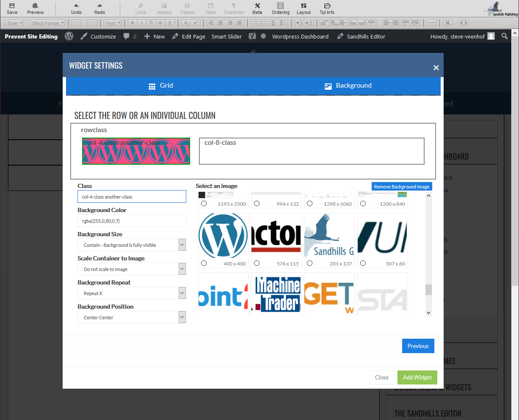Viewport: 519px width, 420px height.
Task: Select the 576 x 115 image radio
Action: pos(257,263)
